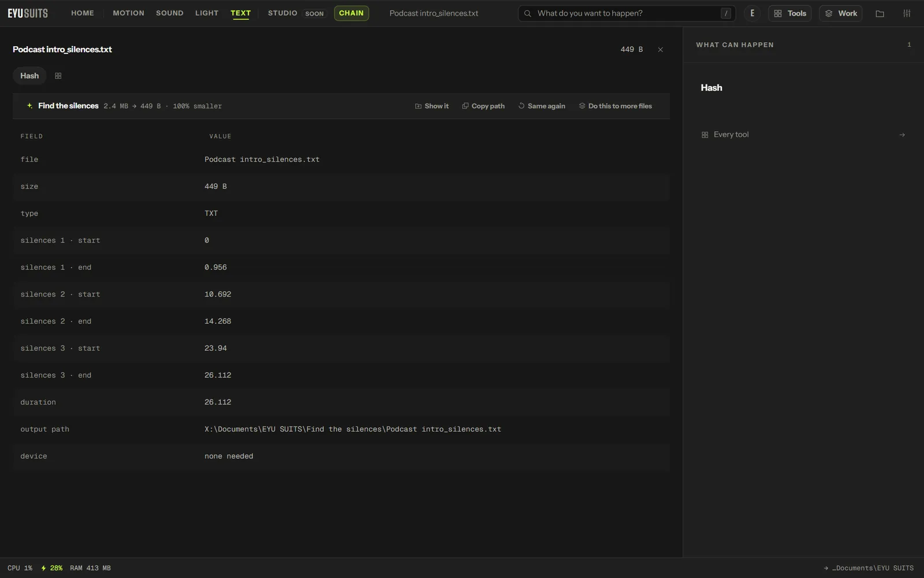Click Same again action
The height and width of the screenshot is (578, 924).
tap(542, 106)
